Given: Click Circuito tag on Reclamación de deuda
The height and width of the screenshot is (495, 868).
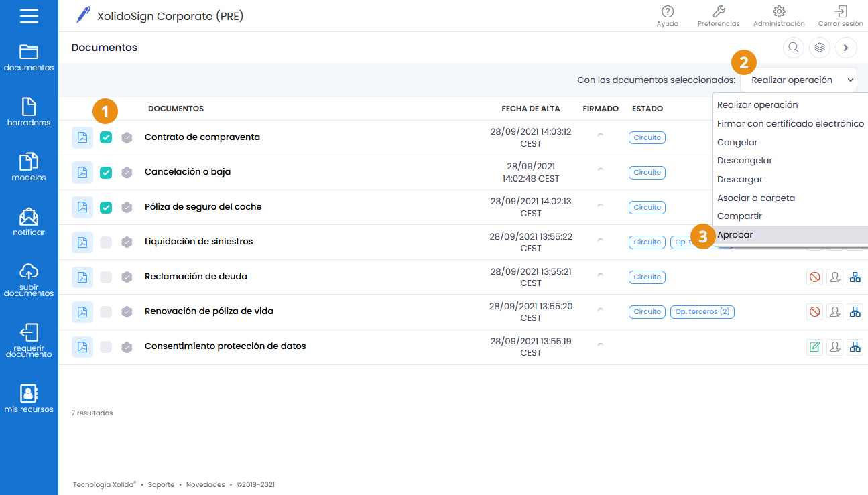Looking at the screenshot, I should click(x=647, y=277).
